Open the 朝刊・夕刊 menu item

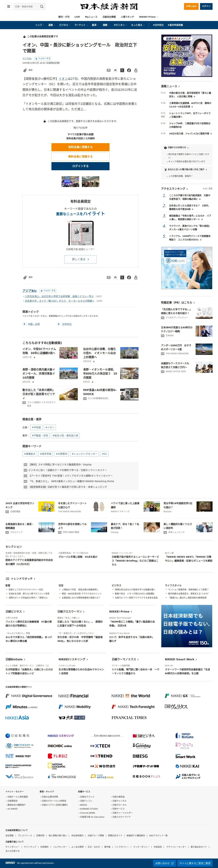click(64, 17)
